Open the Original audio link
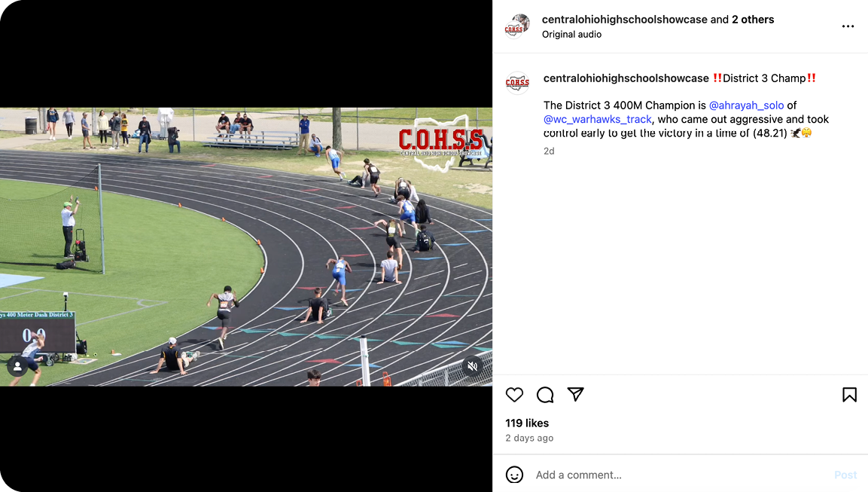 click(x=571, y=35)
